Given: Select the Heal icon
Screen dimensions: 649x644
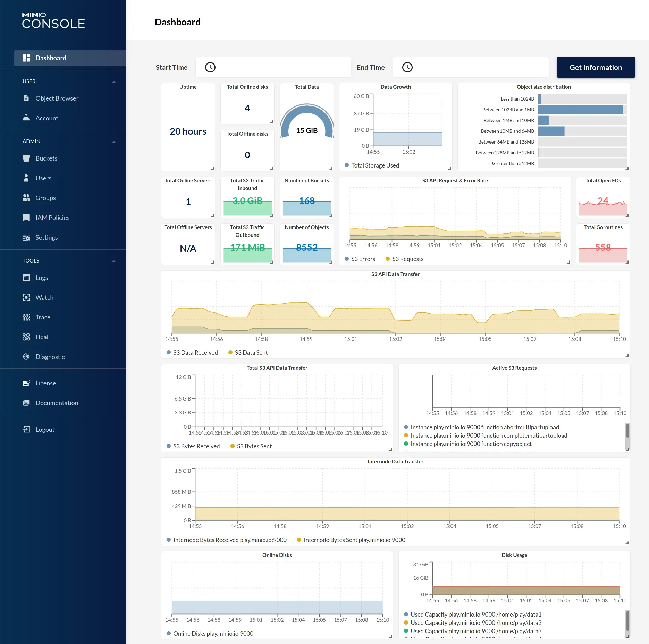Looking at the screenshot, I should 26,337.
